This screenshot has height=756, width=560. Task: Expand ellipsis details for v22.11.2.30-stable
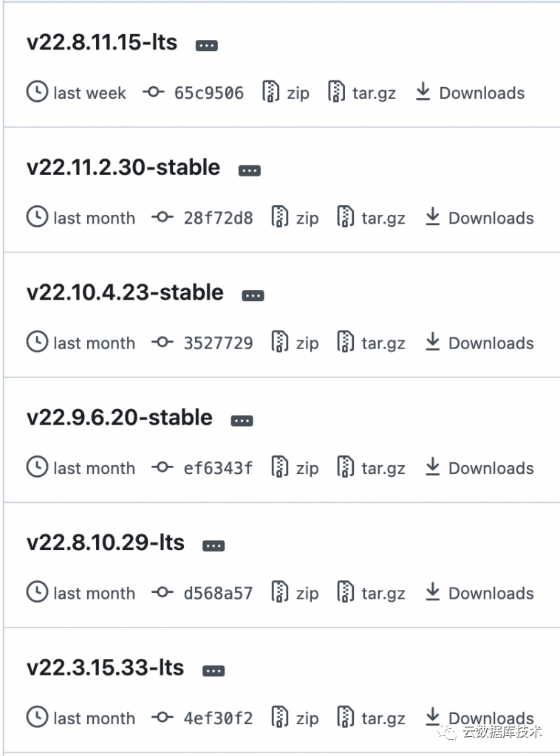point(249,171)
